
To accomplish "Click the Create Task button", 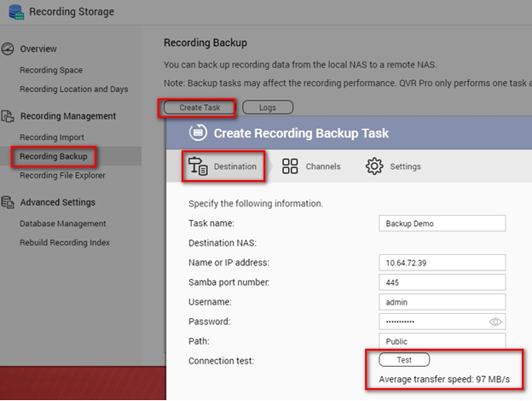I will 199,108.
